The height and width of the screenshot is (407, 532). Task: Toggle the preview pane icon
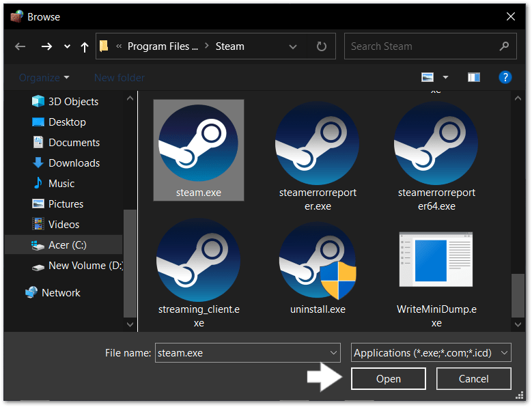(x=474, y=77)
